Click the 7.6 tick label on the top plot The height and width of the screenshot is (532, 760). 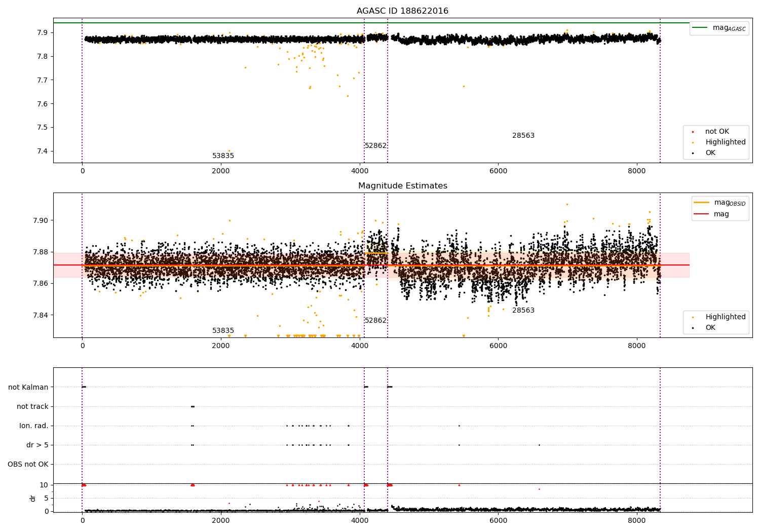pyautogui.click(x=43, y=104)
